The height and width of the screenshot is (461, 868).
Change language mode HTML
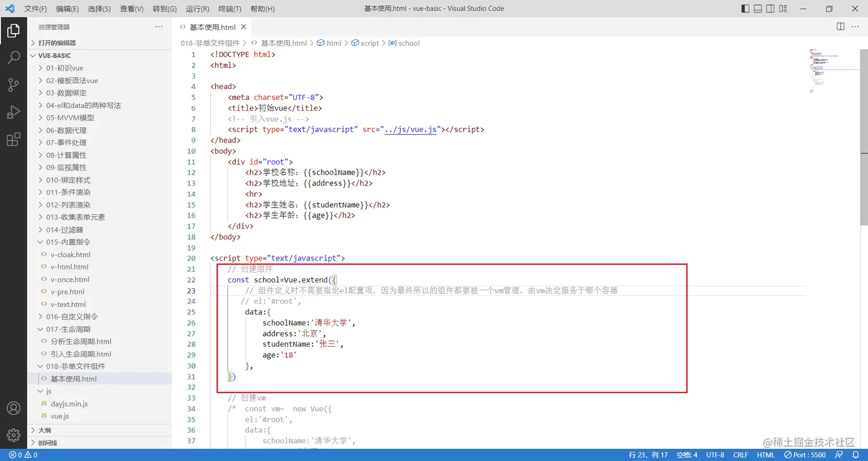click(766, 455)
